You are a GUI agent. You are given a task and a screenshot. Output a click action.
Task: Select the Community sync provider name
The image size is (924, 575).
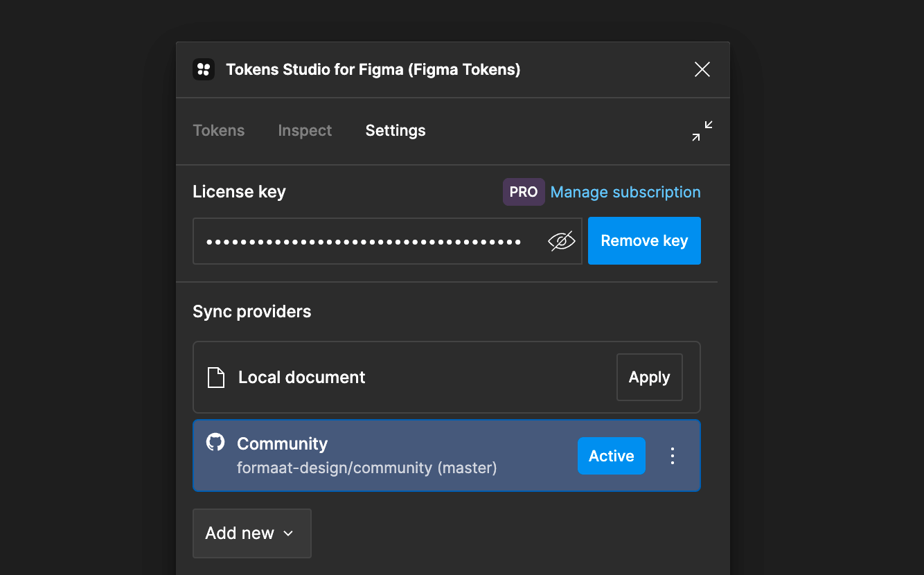pyautogui.click(x=282, y=443)
